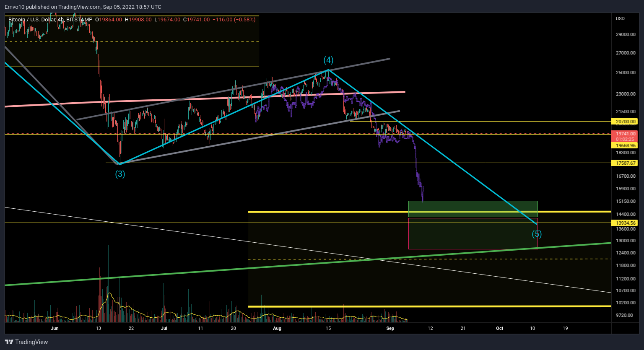The height and width of the screenshot is (350, 644).
Task: Click the Jul label on time axis
Action: (164, 328)
